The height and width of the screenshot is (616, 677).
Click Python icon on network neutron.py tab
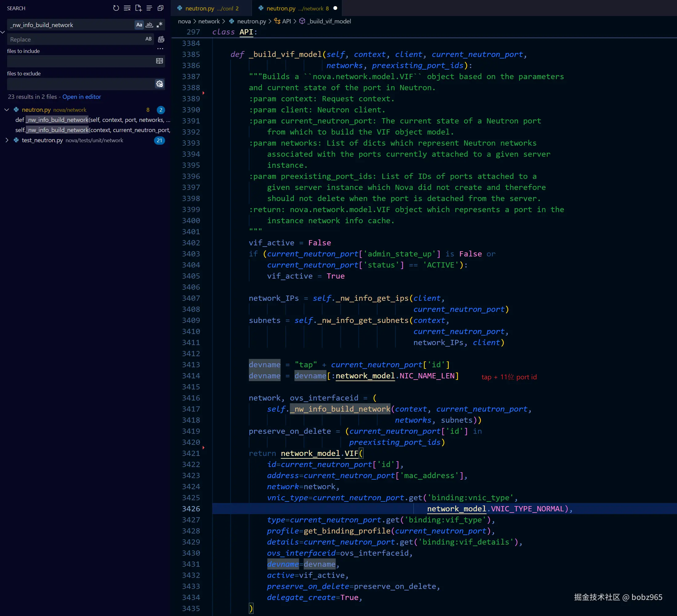[261, 8]
